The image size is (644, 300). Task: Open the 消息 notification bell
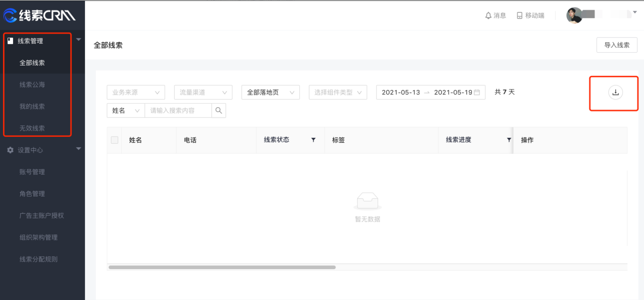point(488,16)
